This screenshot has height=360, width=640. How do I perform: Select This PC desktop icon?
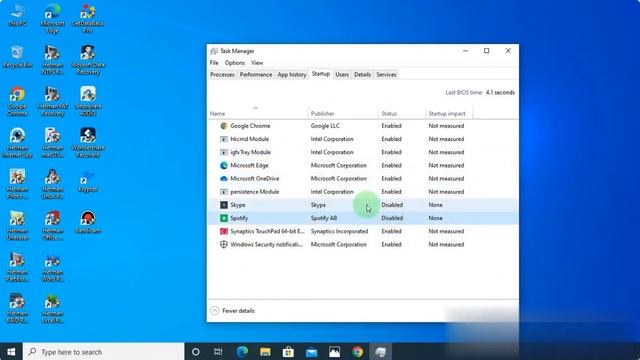coord(17,16)
